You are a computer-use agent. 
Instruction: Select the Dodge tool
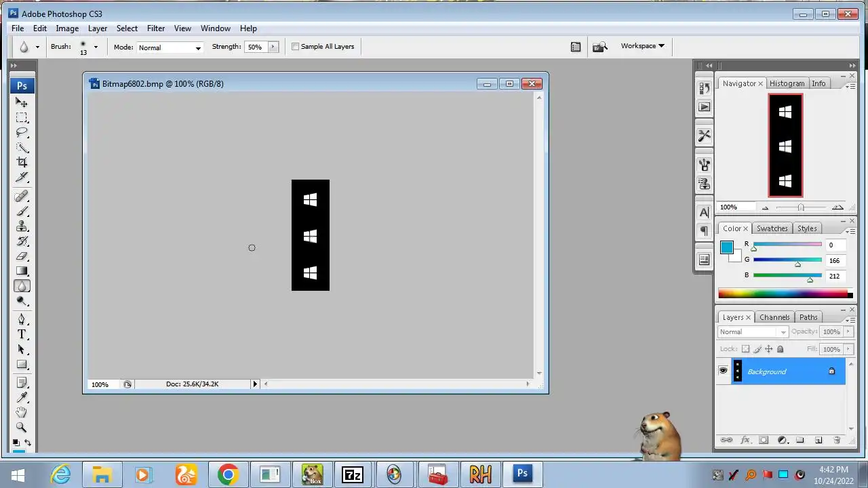(x=22, y=301)
